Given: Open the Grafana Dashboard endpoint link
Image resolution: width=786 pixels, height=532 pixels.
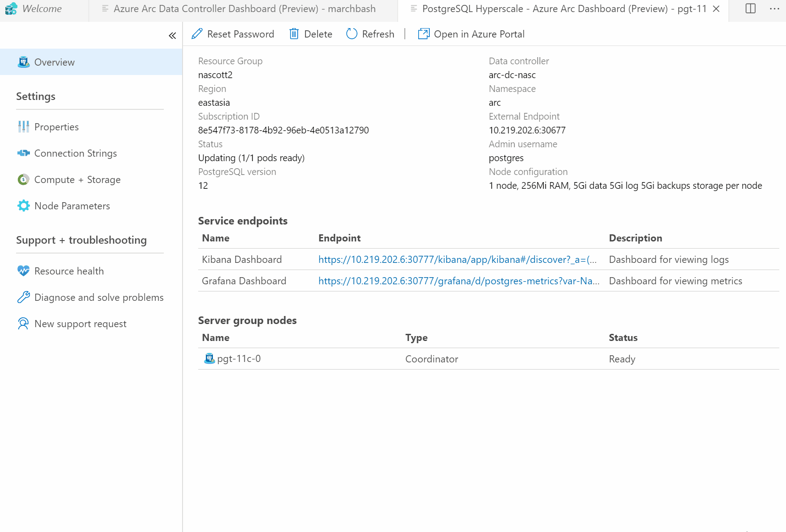Looking at the screenshot, I should coord(458,281).
